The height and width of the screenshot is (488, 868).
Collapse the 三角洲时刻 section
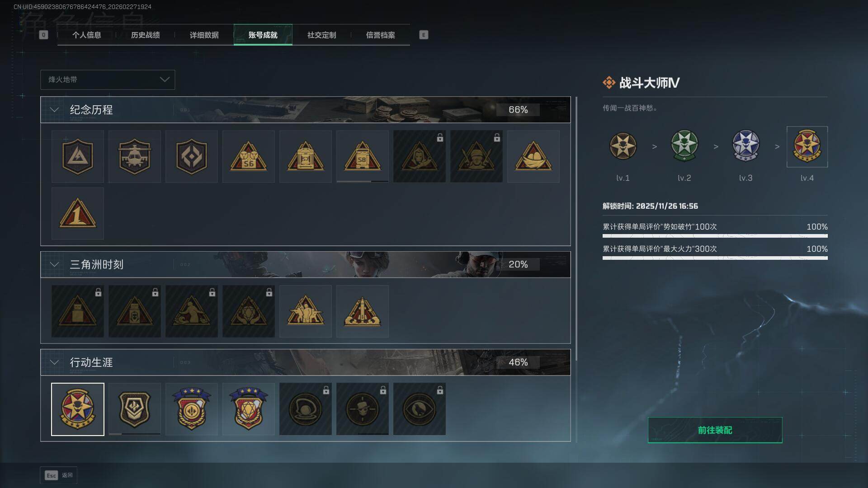coord(54,264)
